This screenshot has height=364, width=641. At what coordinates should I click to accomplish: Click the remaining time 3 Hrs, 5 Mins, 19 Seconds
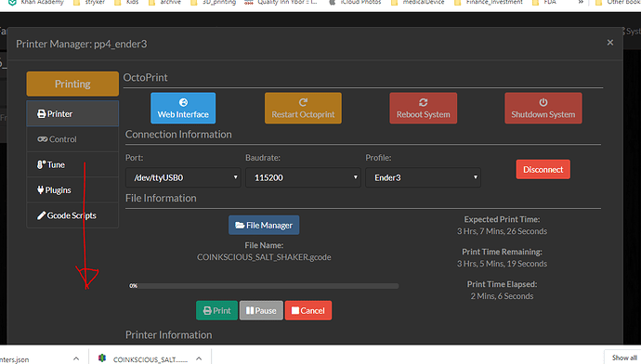tap(502, 264)
